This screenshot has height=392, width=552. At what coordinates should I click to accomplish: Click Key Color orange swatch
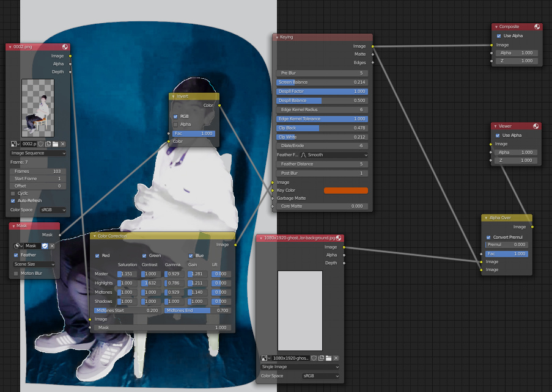click(x=346, y=191)
